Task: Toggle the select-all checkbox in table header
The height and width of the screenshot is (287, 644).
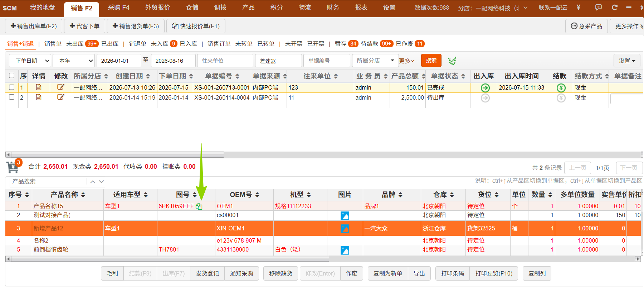Action: pos(12,76)
